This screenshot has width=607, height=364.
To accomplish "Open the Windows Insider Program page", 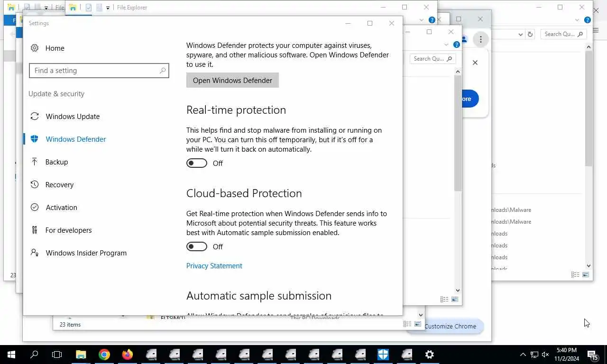I will (86, 253).
